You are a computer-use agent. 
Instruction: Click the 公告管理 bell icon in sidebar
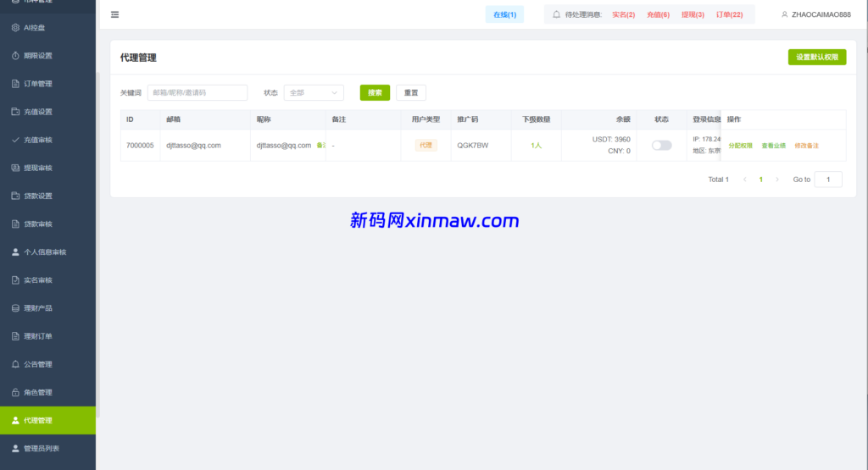point(15,364)
